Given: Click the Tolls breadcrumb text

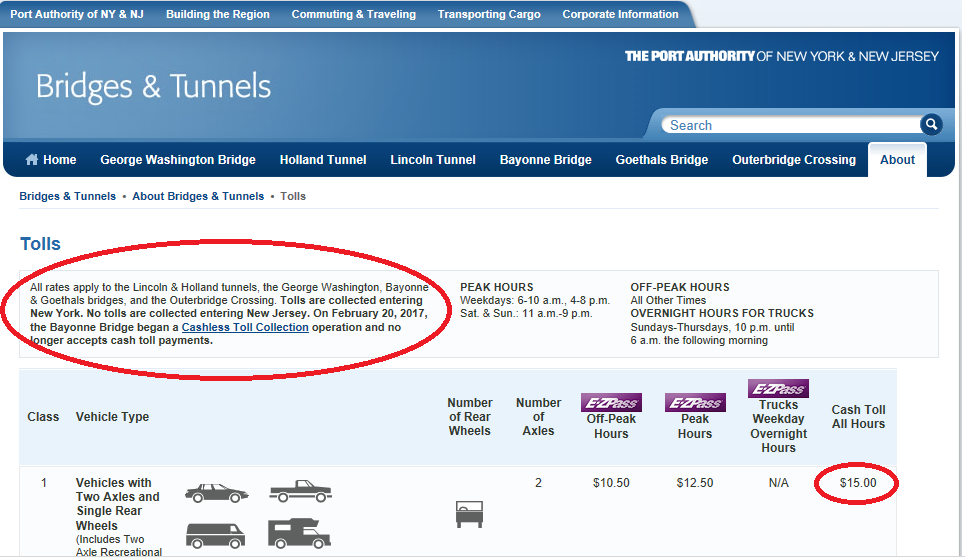Looking at the screenshot, I should point(293,196).
